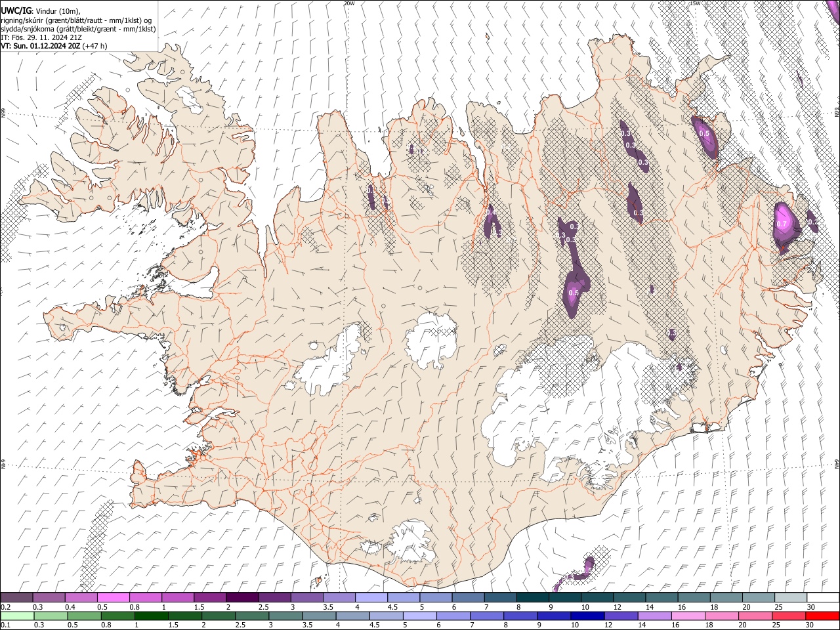Pick the darkest purple 2 snow legend swatch
The width and height of the screenshot is (840, 630).
coord(242,598)
